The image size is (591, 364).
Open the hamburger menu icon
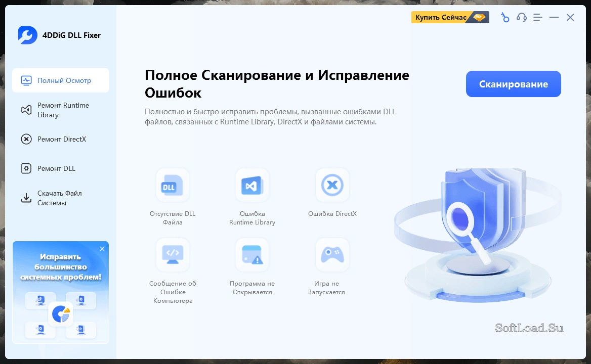pyautogui.click(x=537, y=17)
